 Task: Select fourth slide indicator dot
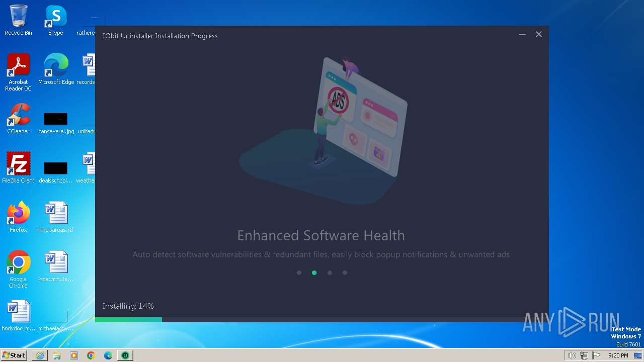(345, 273)
